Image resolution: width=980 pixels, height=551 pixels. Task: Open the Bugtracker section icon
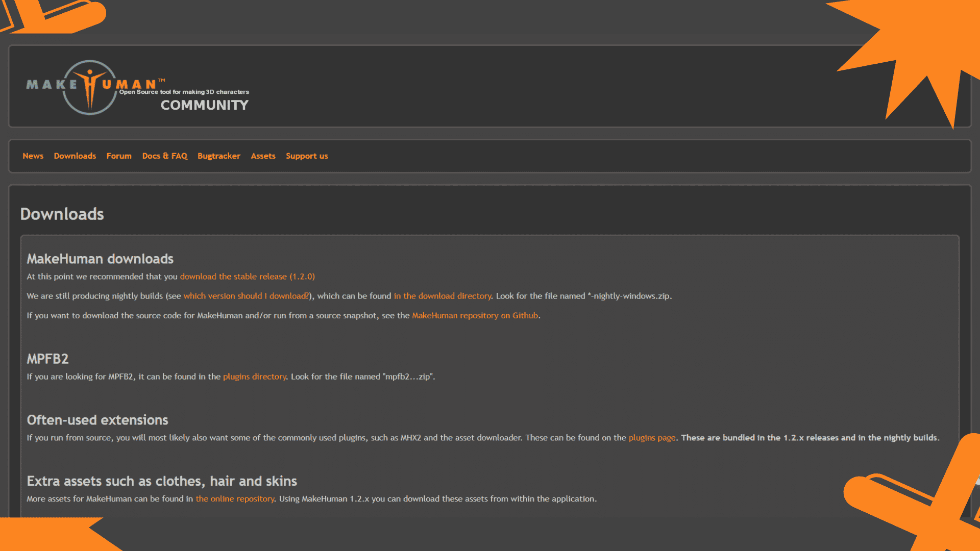219,156
